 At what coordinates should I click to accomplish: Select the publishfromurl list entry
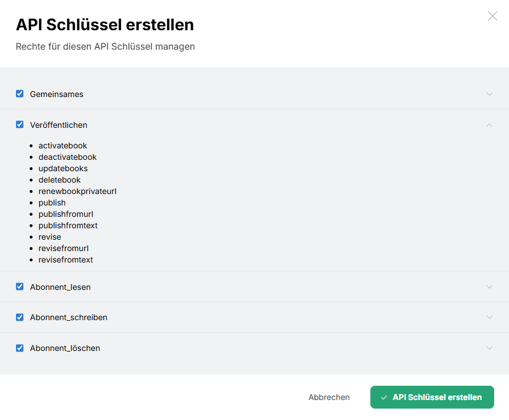[66, 214]
